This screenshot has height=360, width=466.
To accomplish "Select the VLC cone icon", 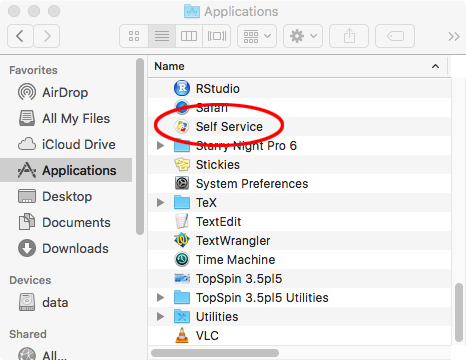I will click(x=182, y=335).
